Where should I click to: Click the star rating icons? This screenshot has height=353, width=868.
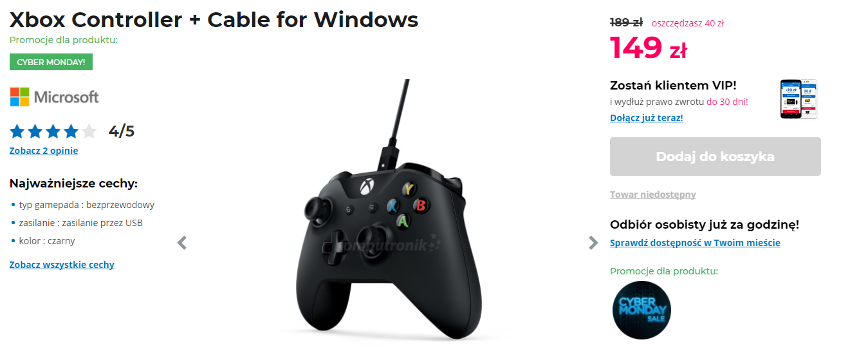point(53,132)
